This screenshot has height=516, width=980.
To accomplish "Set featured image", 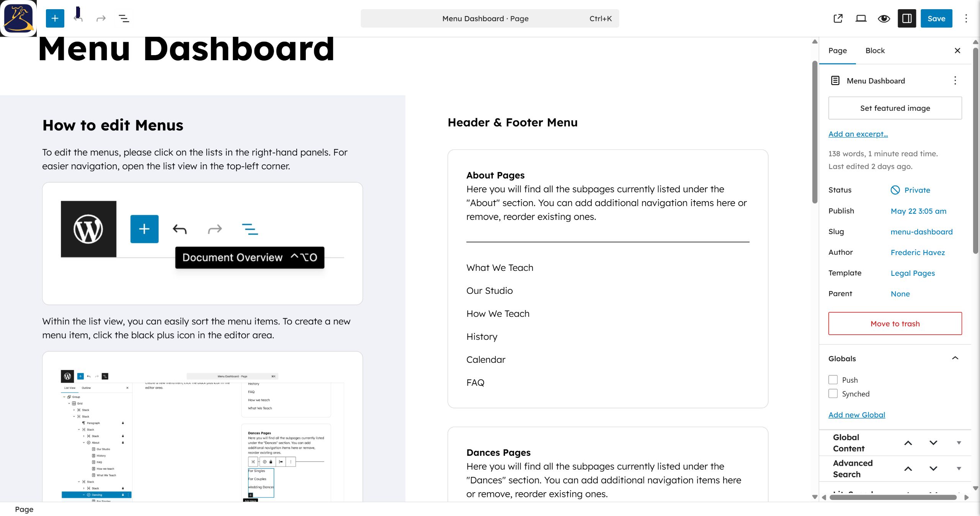I will pyautogui.click(x=895, y=108).
